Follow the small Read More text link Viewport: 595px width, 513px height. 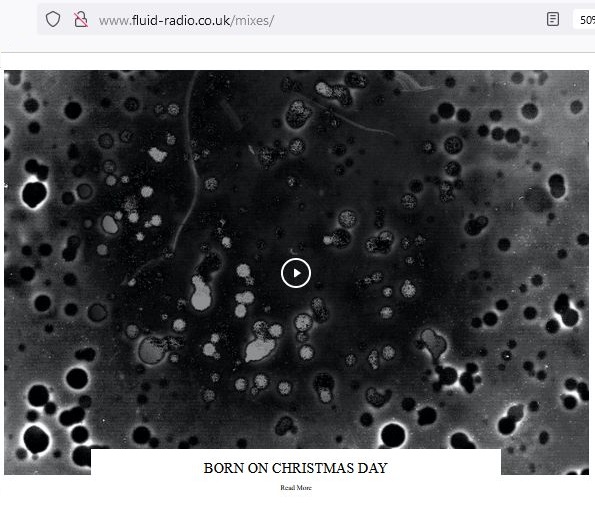point(296,488)
